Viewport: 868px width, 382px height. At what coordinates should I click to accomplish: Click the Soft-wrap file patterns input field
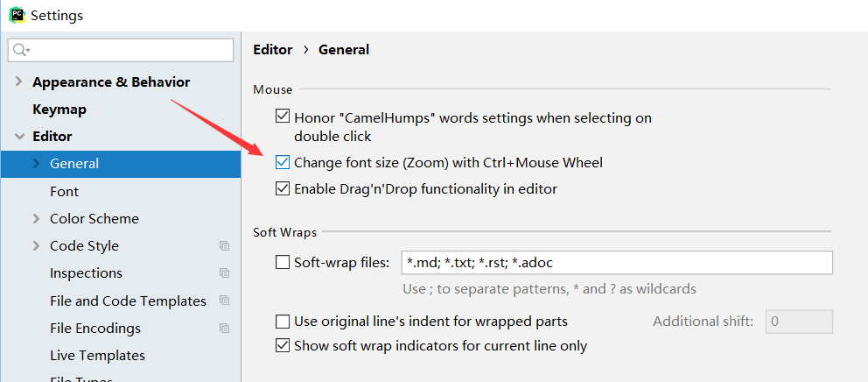point(617,262)
